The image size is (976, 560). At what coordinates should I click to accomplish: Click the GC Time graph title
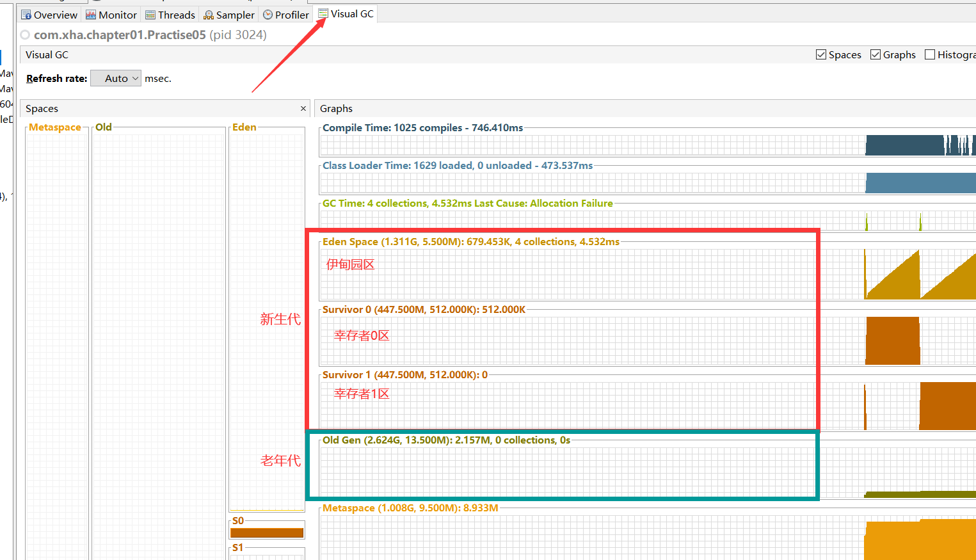click(x=468, y=204)
